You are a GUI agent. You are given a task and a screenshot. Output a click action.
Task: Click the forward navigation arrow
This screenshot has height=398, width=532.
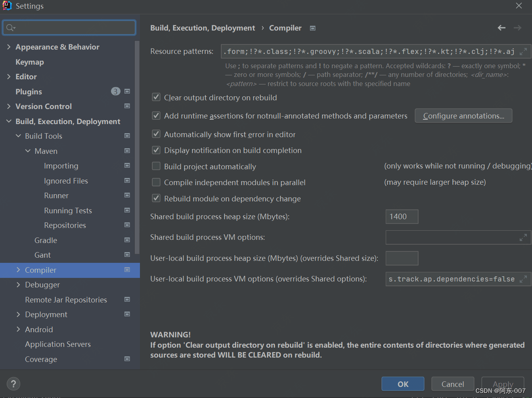(517, 28)
